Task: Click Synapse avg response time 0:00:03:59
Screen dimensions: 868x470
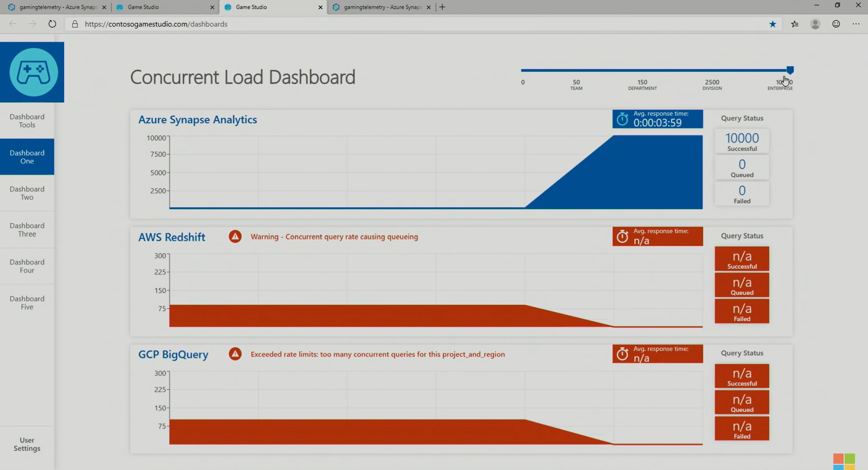Action: (x=658, y=119)
